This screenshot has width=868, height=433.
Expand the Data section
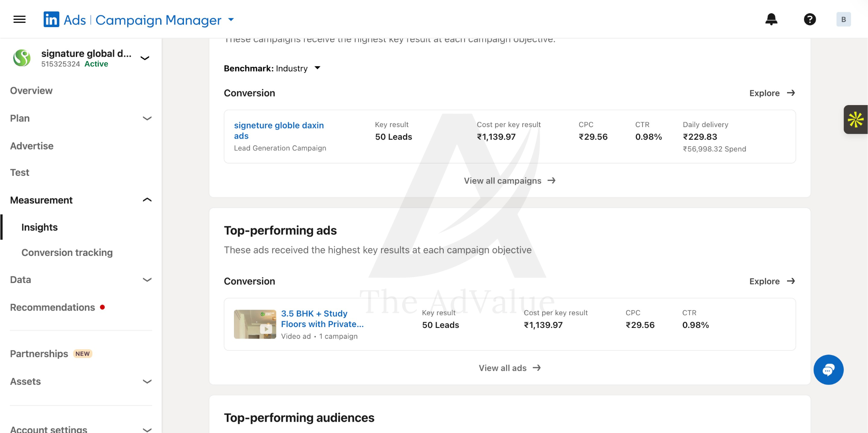coord(81,280)
